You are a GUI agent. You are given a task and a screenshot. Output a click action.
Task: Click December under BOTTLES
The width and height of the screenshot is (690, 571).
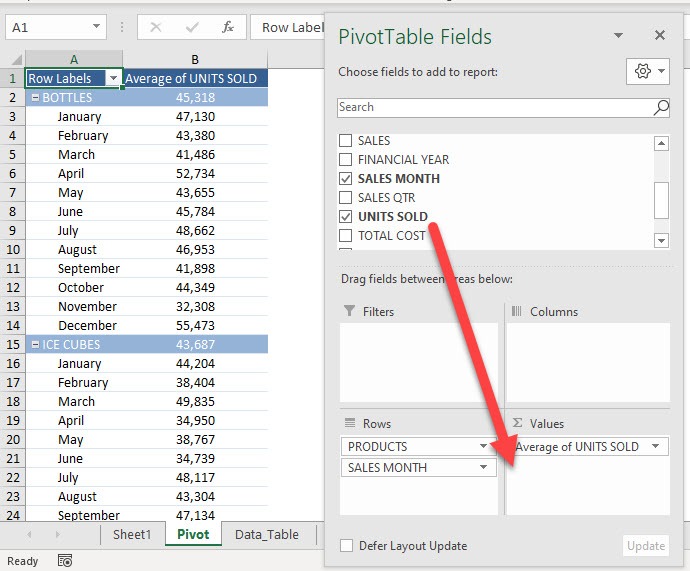(87, 326)
